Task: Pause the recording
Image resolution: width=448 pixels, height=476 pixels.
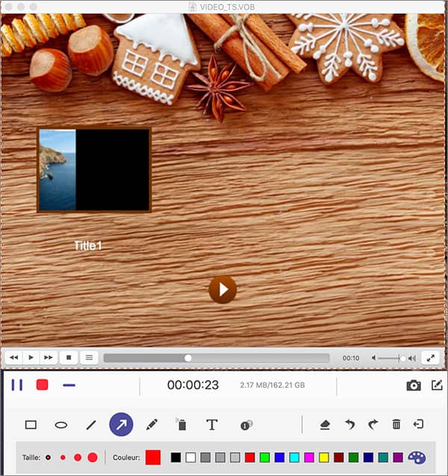Action: pos(16,385)
